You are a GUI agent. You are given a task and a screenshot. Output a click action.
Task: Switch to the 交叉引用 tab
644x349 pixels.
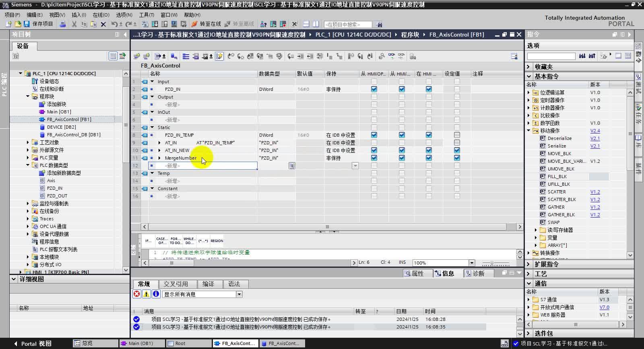175,284
